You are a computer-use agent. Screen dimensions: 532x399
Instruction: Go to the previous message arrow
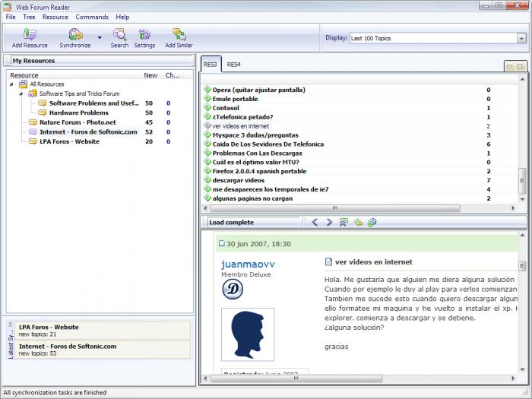[x=315, y=222]
